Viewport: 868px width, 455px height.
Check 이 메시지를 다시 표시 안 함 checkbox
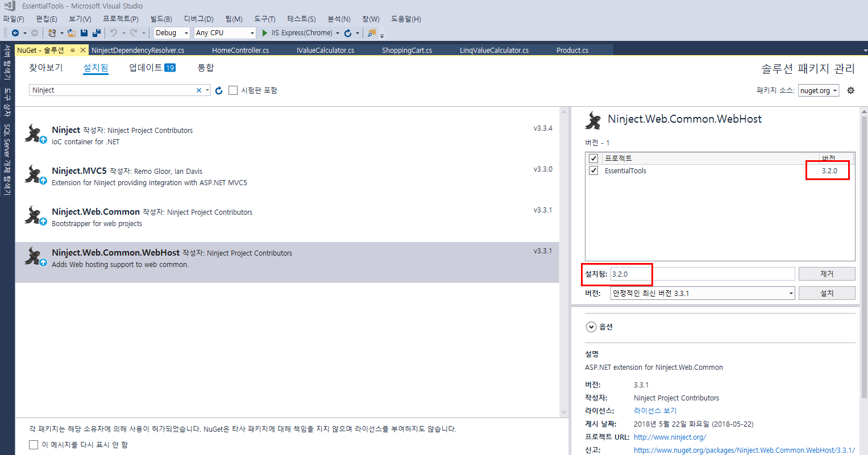(34, 445)
